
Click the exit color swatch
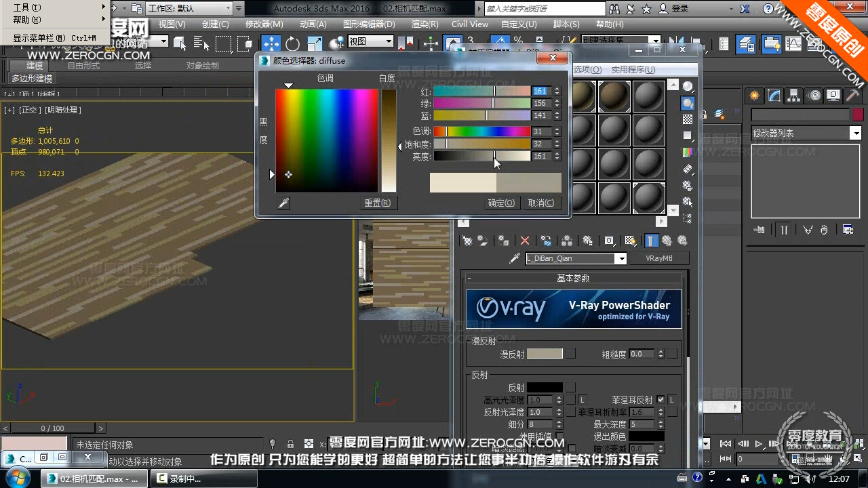(646, 436)
